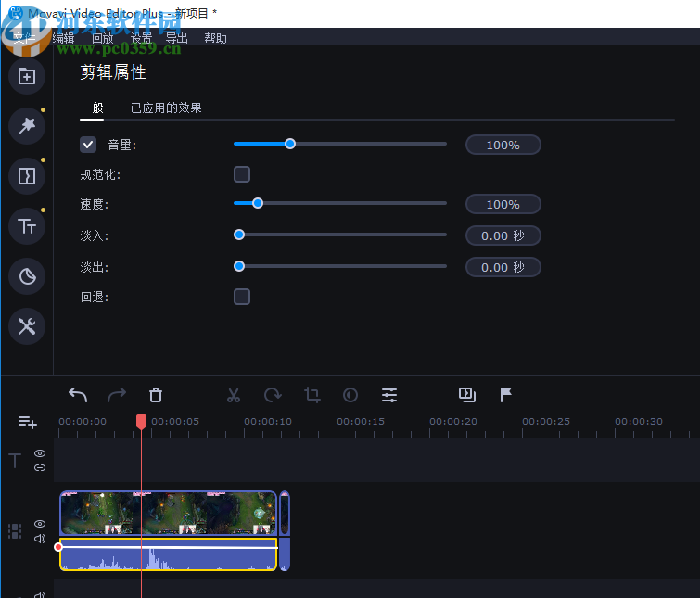Edit the 淡入 0.00 秒 field
Screen dimensions: 700x598
click(x=503, y=235)
